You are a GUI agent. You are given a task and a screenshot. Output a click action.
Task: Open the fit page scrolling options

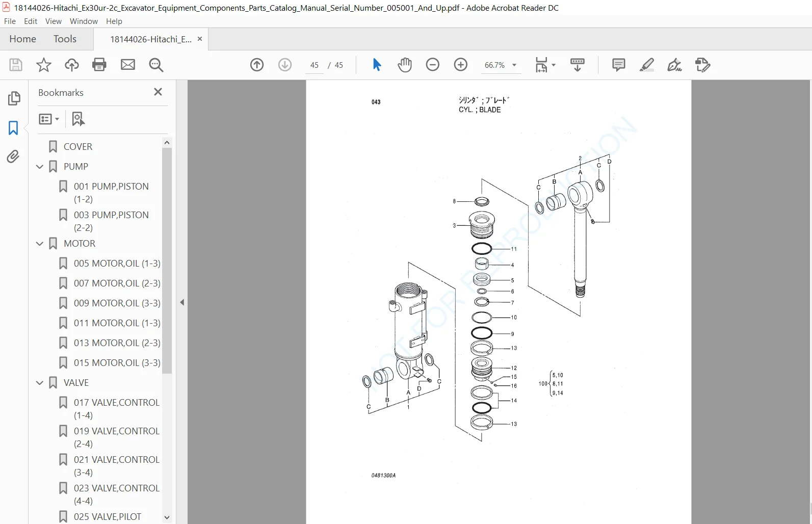[545, 65]
